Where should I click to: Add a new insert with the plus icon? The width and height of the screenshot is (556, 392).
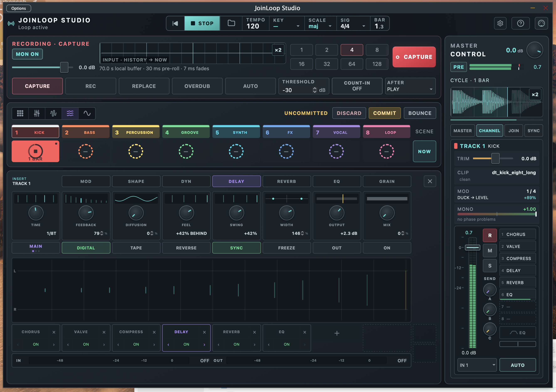click(337, 333)
